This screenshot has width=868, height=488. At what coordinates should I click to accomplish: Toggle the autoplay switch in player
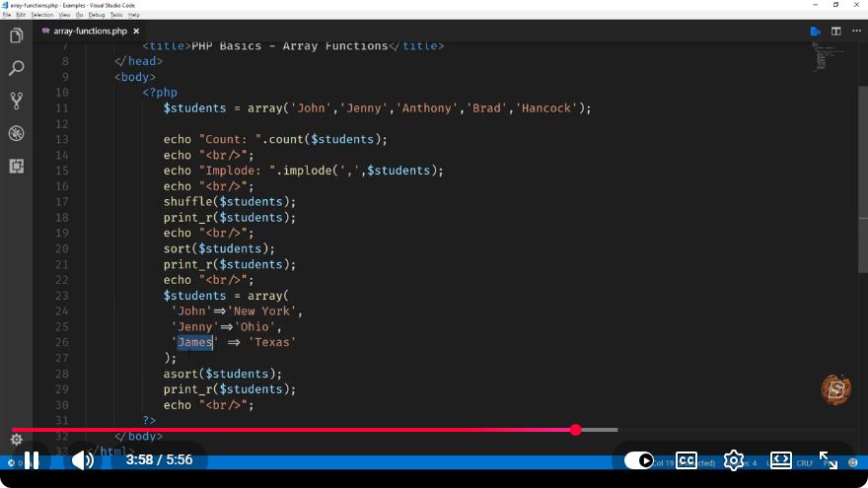tap(638, 459)
